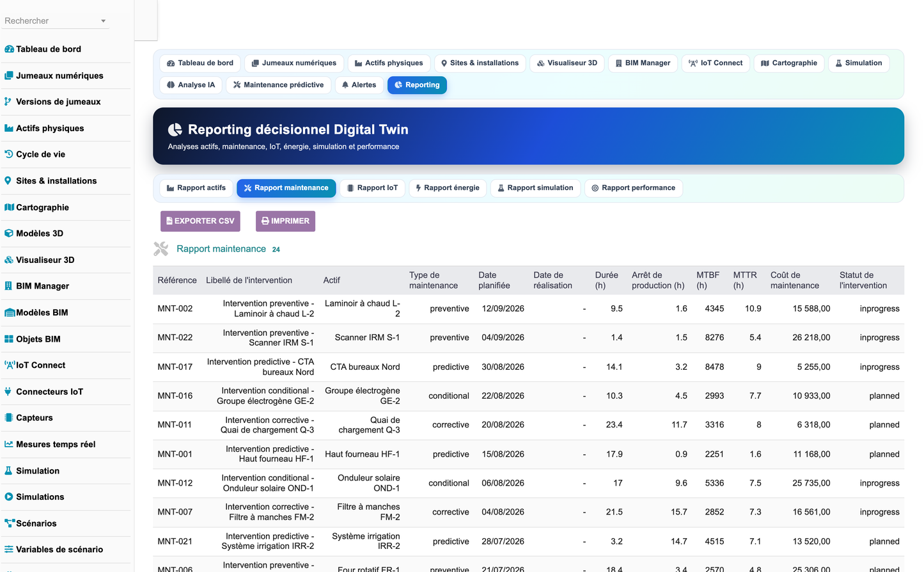Click the Haut fourneau HF-1 actif cell
This screenshot has width=924, height=572.
point(363,454)
